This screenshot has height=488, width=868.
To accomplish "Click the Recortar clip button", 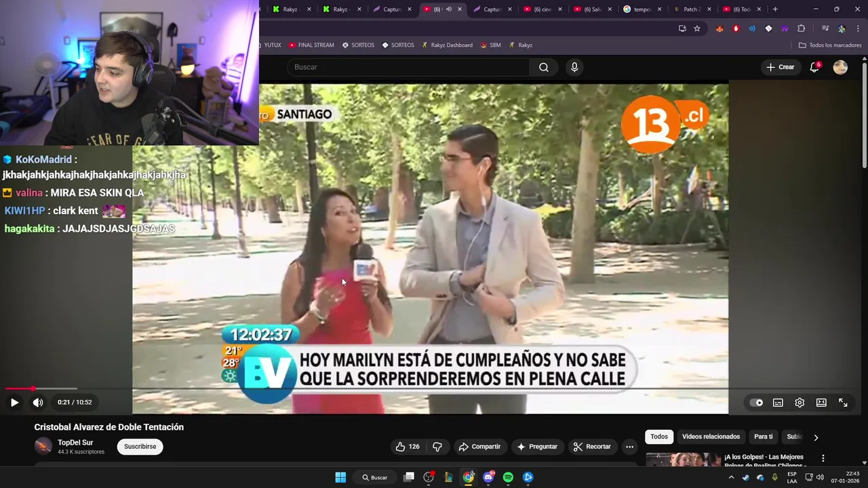I will tap(592, 447).
